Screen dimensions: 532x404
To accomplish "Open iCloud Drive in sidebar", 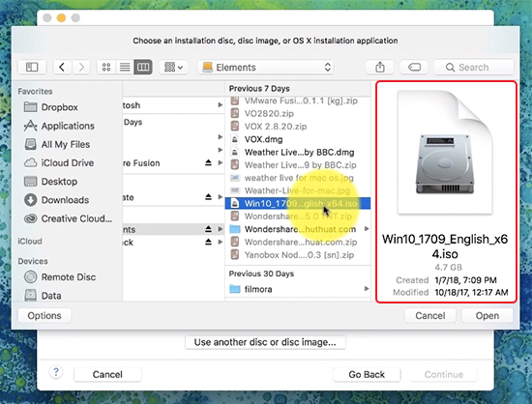I will pyautogui.click(x=59, y=163).
